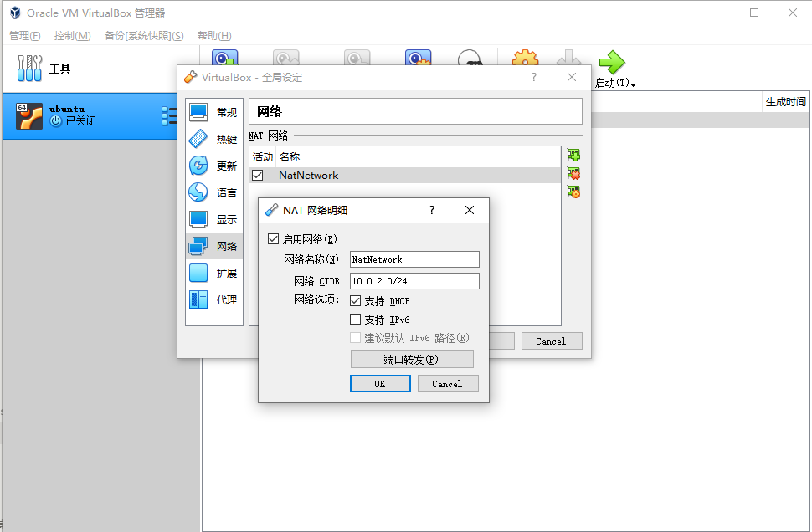Viewport: 812px width, 532px height.
Task: Disable 支持 DHCP option
Action: (x=355, y=300)
